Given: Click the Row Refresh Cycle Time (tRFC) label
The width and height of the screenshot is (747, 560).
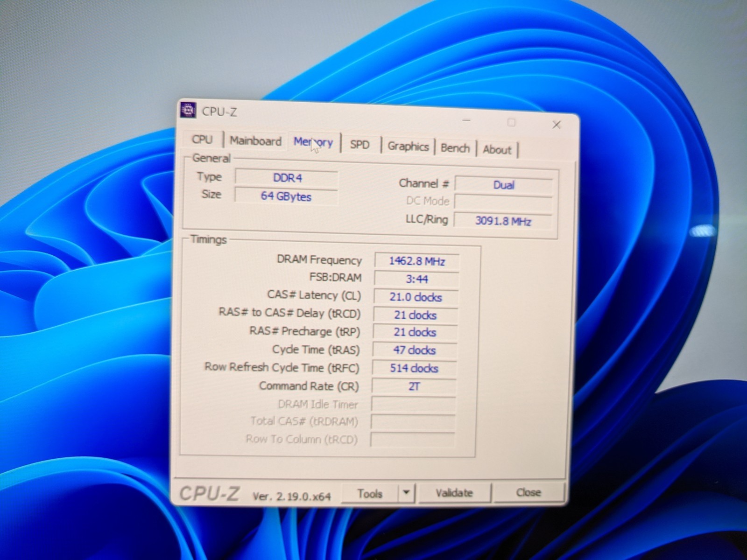Looking at the screenshot, I should pyautogui.click(x=282, y=367).
